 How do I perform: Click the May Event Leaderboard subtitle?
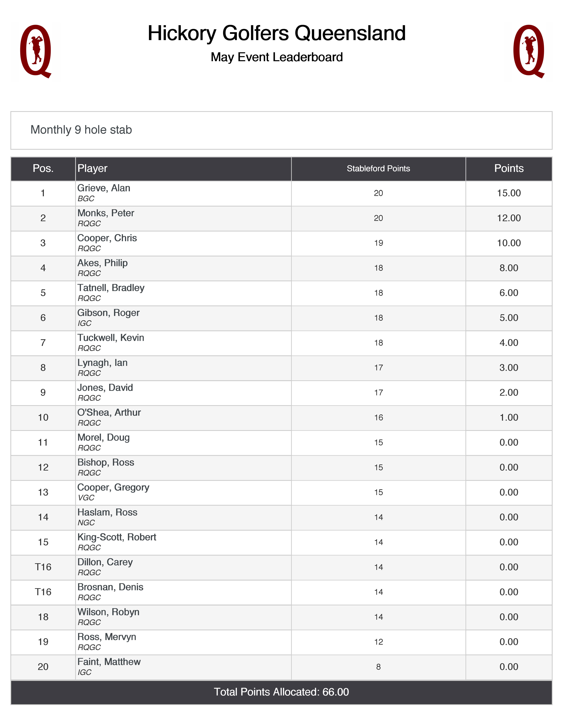point(277,57)
